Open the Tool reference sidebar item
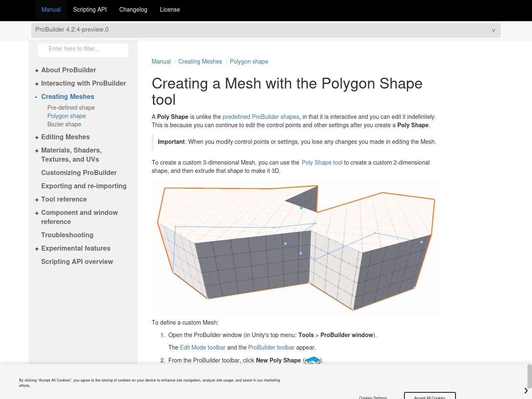 coord(64,199)
